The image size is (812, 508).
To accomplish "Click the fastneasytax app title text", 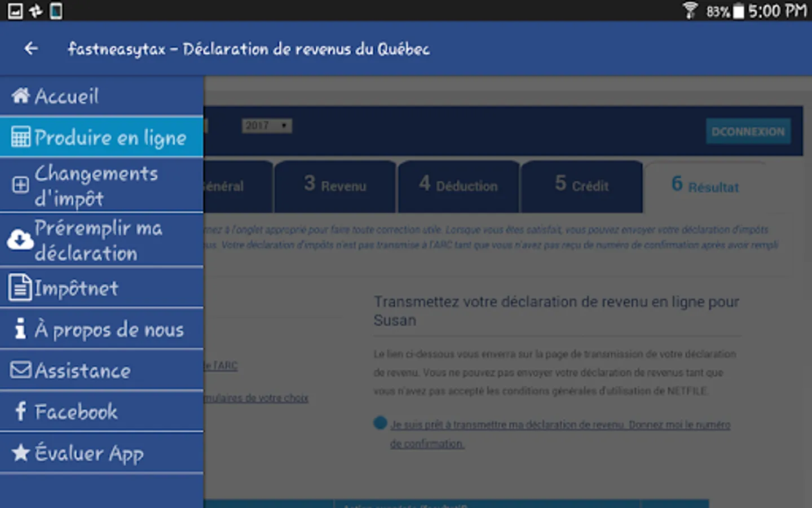I will pos(249,49).
